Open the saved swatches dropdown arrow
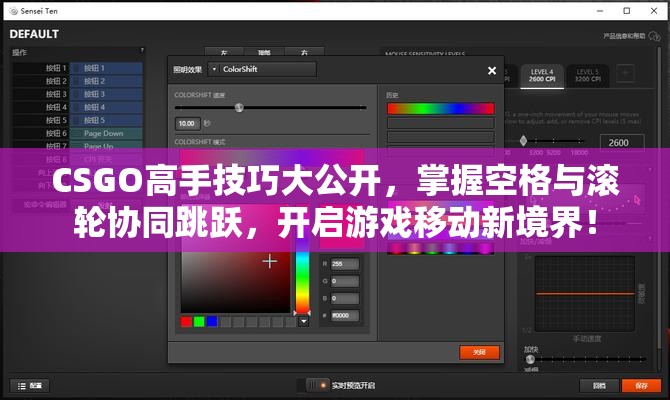The height and width of the screenshot is (400, 670). click(303, 321)
